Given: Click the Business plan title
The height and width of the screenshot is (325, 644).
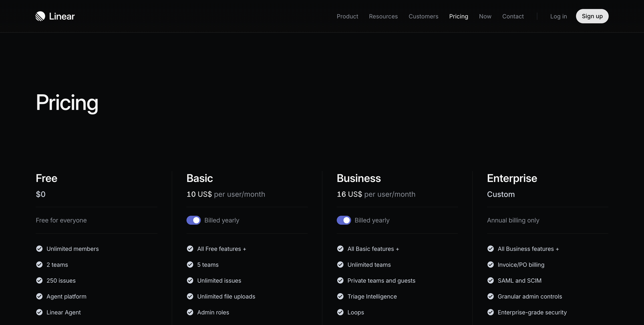Looking at the screenshot, I should [359, 178].
